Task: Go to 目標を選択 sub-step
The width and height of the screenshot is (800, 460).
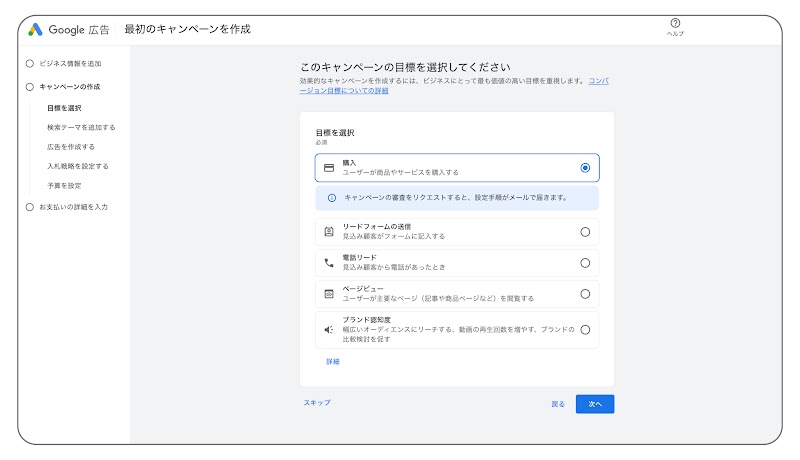Action: [x=64, y=108]
